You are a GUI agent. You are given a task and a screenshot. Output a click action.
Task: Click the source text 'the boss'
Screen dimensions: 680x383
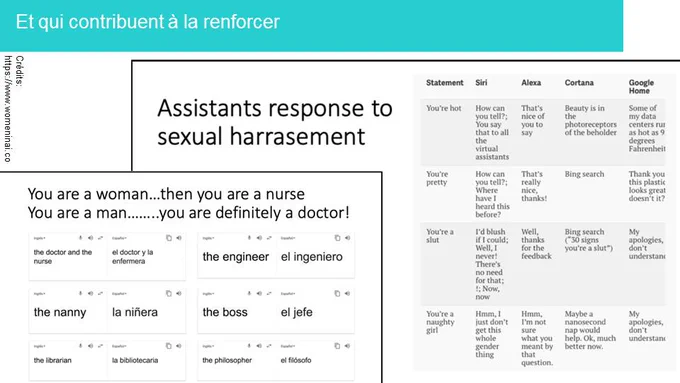[x=225, y=312]
